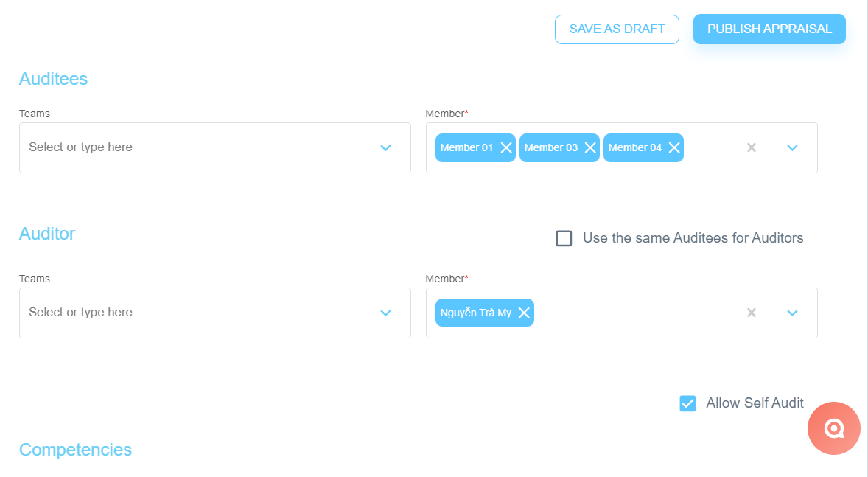Screen dimensions: 868x477
Task: Remove Member 03 chip from Auditees
Action: click(x=590, y=147)
